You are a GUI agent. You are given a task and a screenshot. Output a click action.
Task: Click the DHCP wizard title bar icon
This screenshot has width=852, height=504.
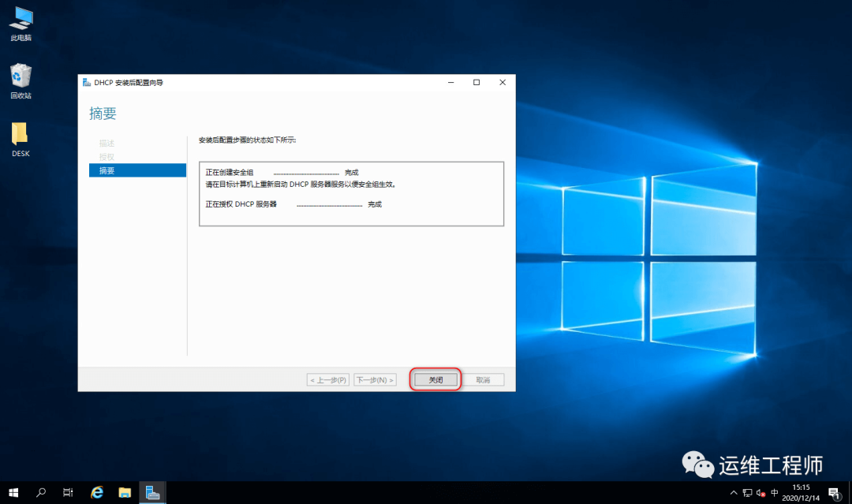[87, 83]
